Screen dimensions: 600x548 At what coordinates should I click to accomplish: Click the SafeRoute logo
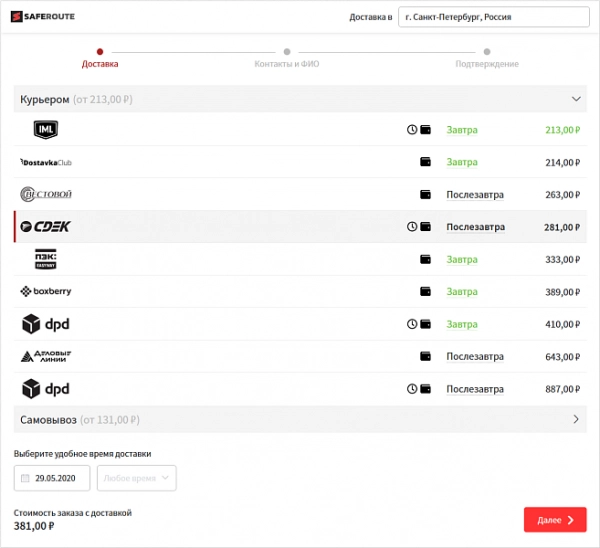[42, 16]
